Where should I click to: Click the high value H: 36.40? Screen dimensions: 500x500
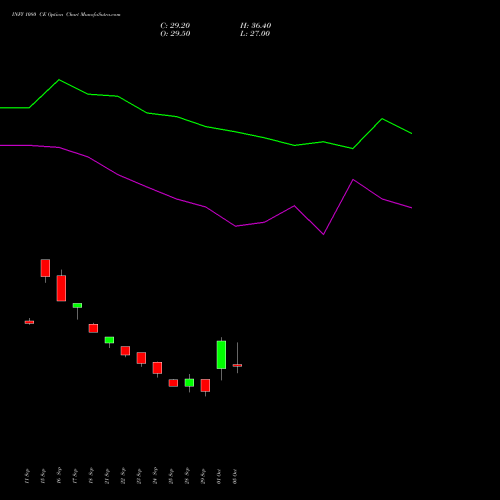[x=255, y=26]
